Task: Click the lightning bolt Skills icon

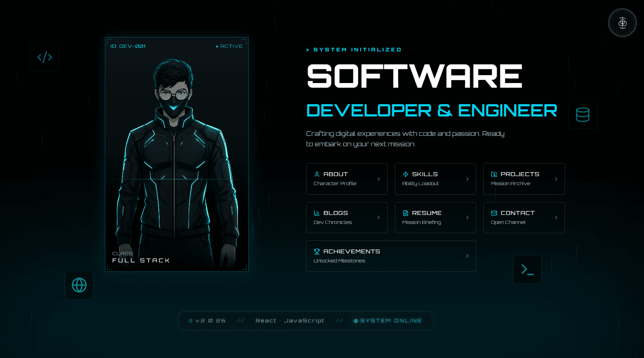Action: [405, 174]
